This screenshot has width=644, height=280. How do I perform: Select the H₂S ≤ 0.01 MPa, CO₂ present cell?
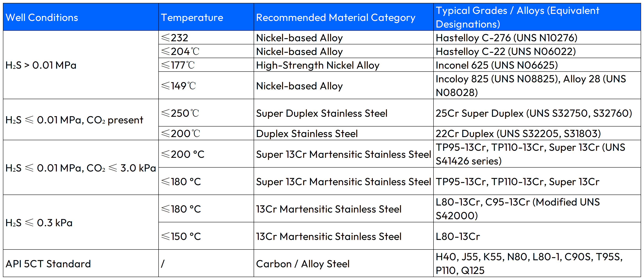pyautogui.click(x=74, y=120)
